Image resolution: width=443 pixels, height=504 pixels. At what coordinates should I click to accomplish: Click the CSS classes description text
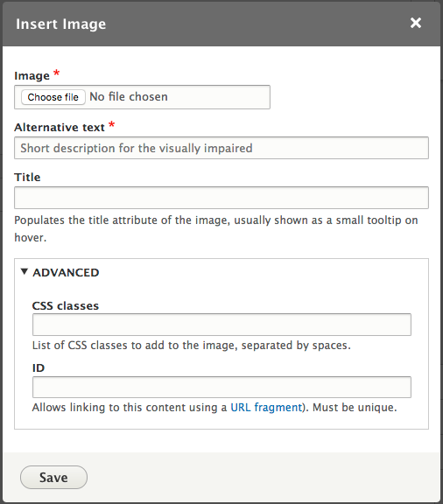pyautogui.click(x=192, y=346)
